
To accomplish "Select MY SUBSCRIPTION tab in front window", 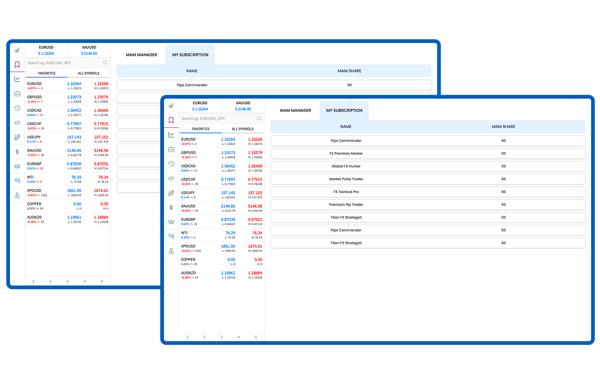I will click(344, 111).
